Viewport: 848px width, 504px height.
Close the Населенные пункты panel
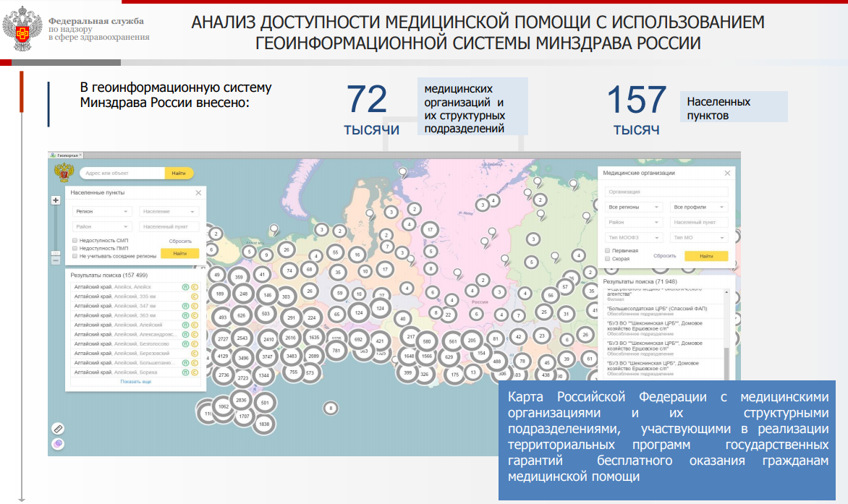198,193
